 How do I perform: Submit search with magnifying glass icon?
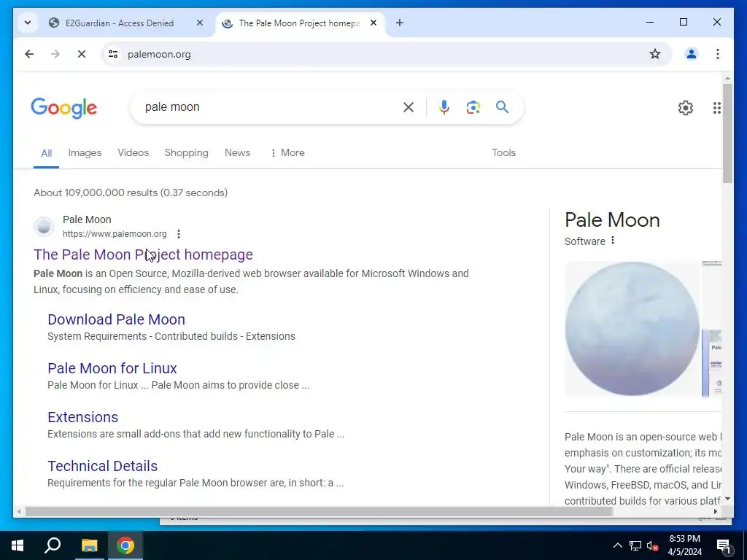coord(502,107)
